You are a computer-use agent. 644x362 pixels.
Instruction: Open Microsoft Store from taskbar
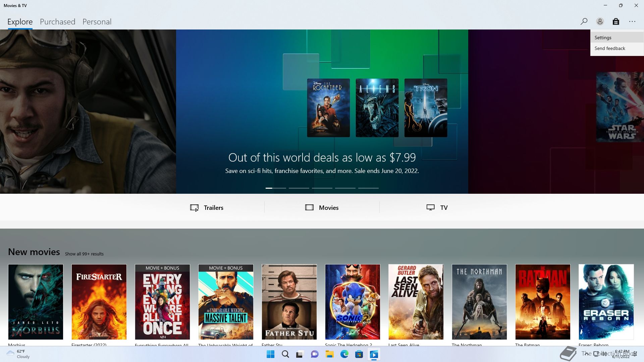pos(359,354)
